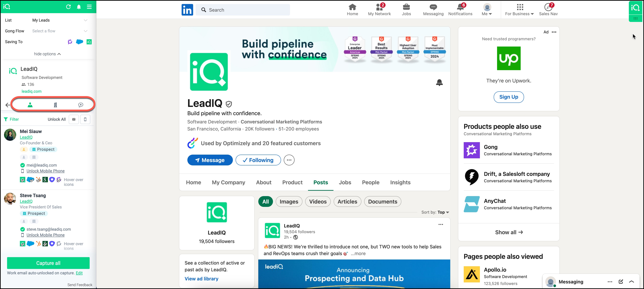
Task: Select the All posts filter chip
Action: click(266, 202)
